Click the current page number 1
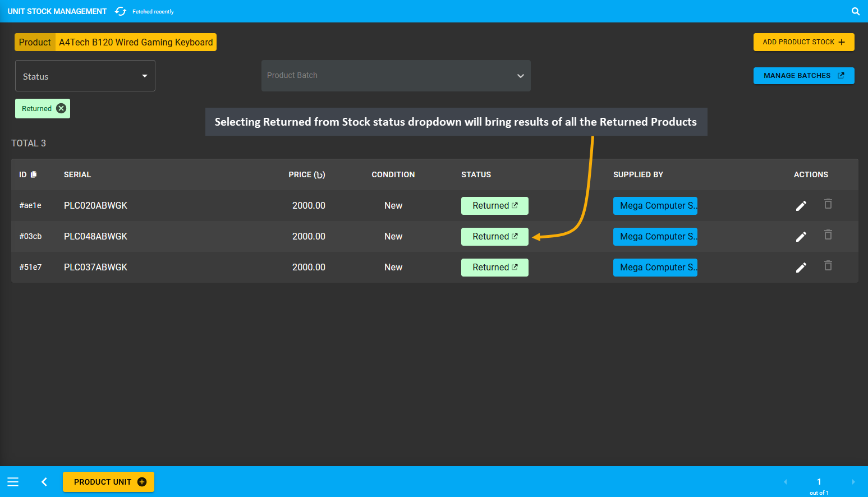868x497 pixels. [x=819, y=482]
